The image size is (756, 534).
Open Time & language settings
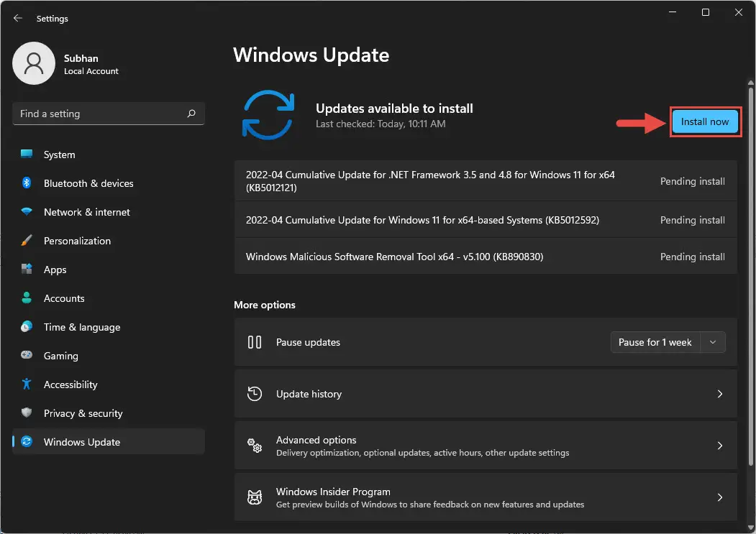[109, 327]
